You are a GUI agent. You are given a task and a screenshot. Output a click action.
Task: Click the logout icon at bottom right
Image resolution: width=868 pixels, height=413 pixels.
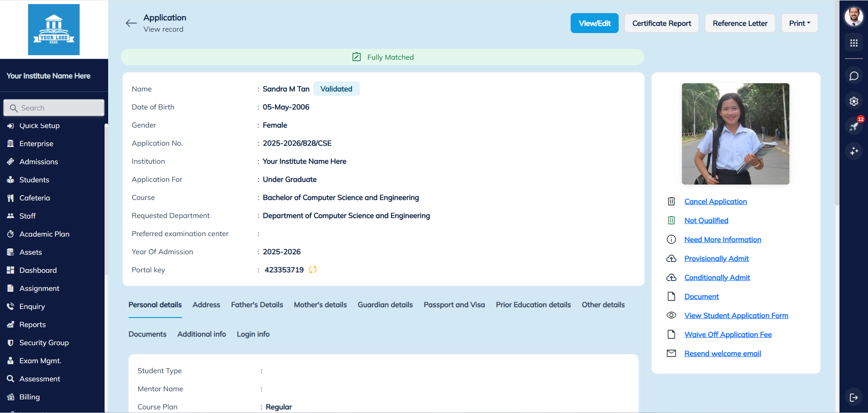[854, 397]
